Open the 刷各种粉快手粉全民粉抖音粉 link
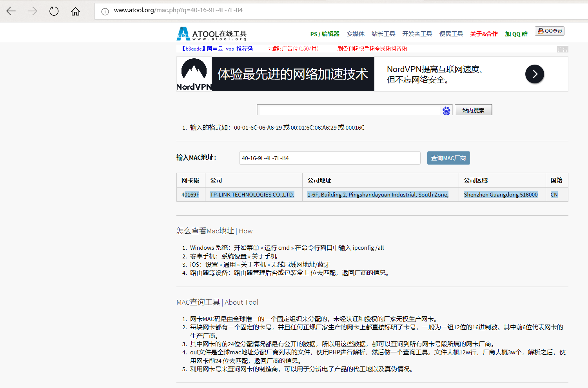The width and height of the screenshot is (588, 388). click(372, 49)
